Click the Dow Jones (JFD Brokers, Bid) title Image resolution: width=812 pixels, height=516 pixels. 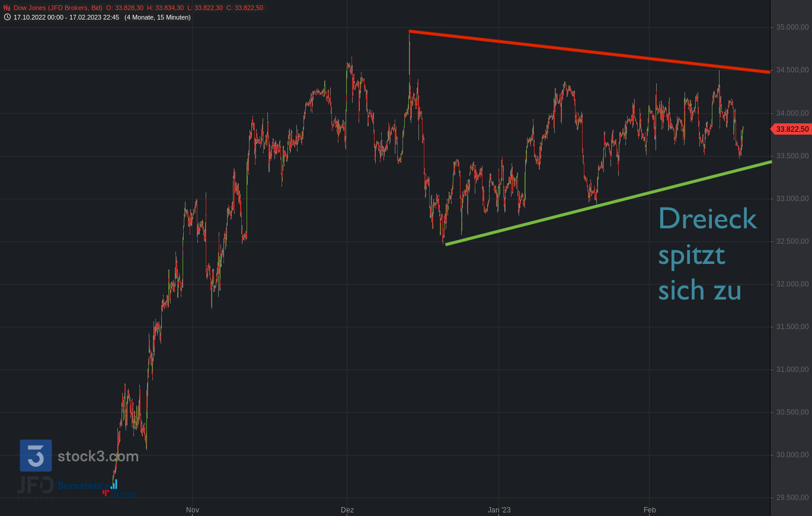(x=57, y=8)
